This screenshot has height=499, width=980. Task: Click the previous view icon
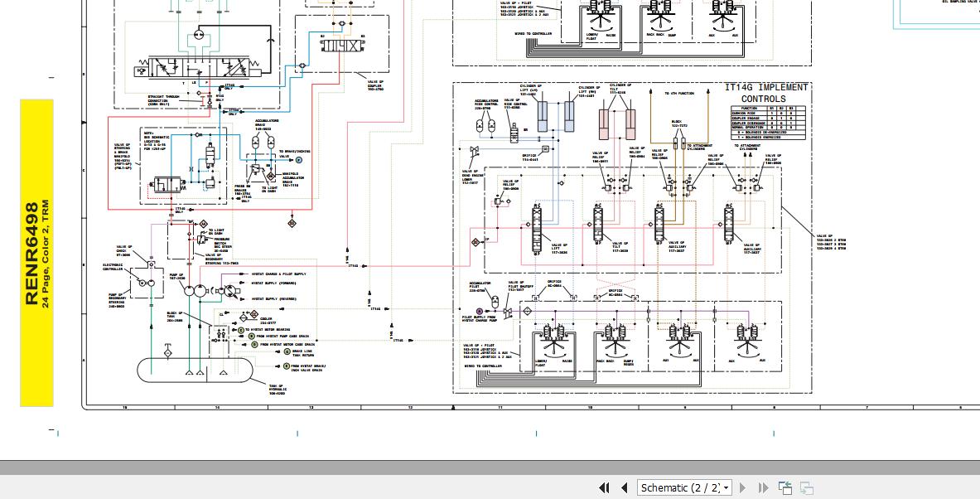point(784,488)
